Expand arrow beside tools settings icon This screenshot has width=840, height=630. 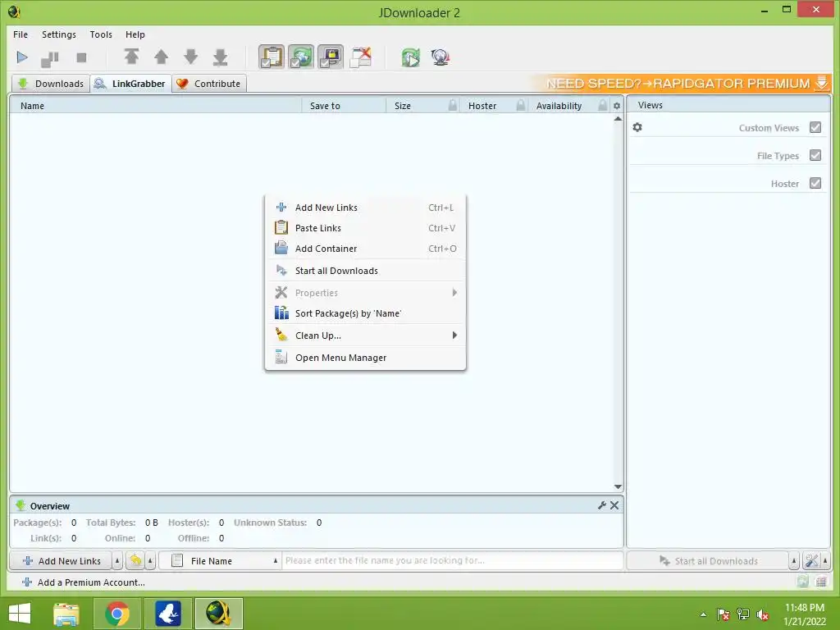[825, 561]
